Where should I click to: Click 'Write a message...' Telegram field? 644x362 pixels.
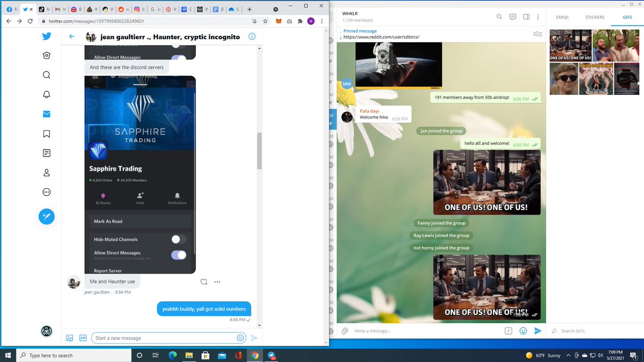click(x=426, y=331)
